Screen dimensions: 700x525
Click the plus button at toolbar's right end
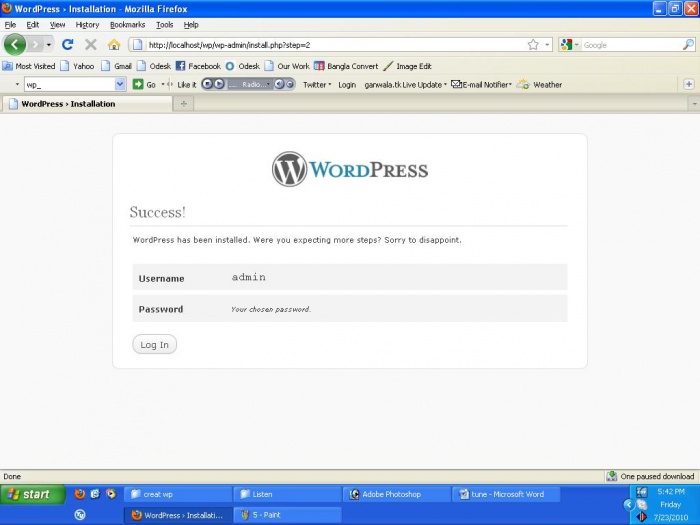coord(689,84)
